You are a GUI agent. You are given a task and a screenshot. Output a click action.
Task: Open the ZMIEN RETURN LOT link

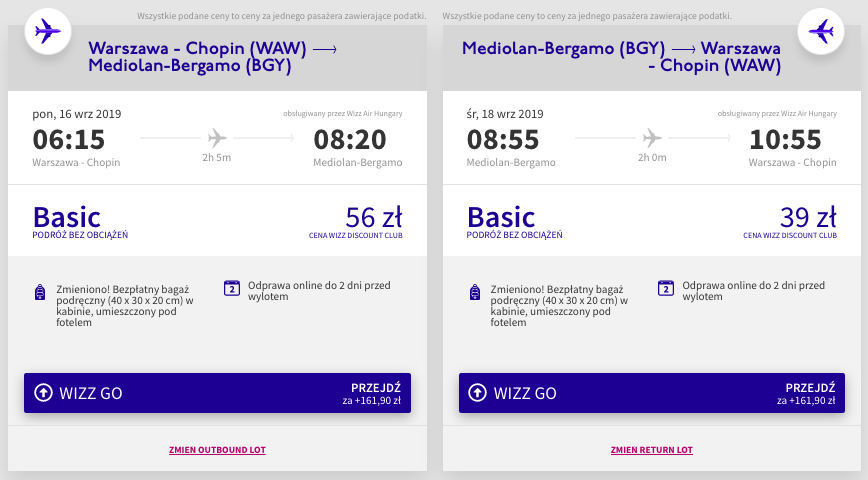click(652, 450)
